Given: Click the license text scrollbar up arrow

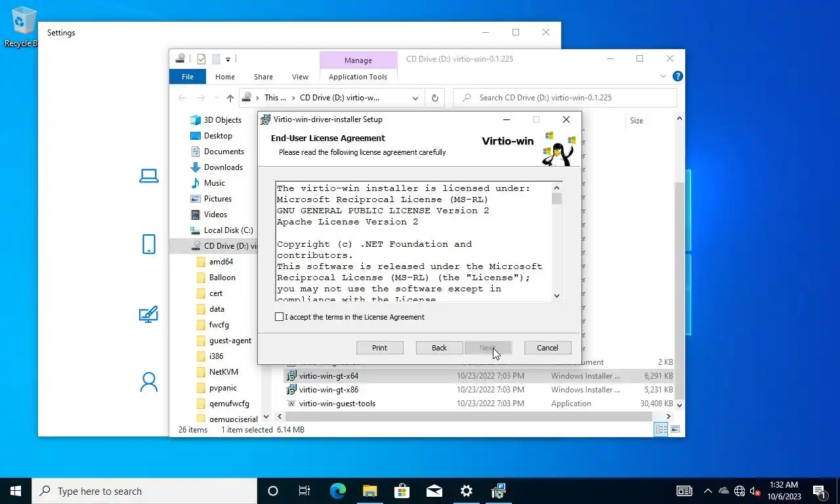Looking at the screenshot, I should tap(556, 187).
